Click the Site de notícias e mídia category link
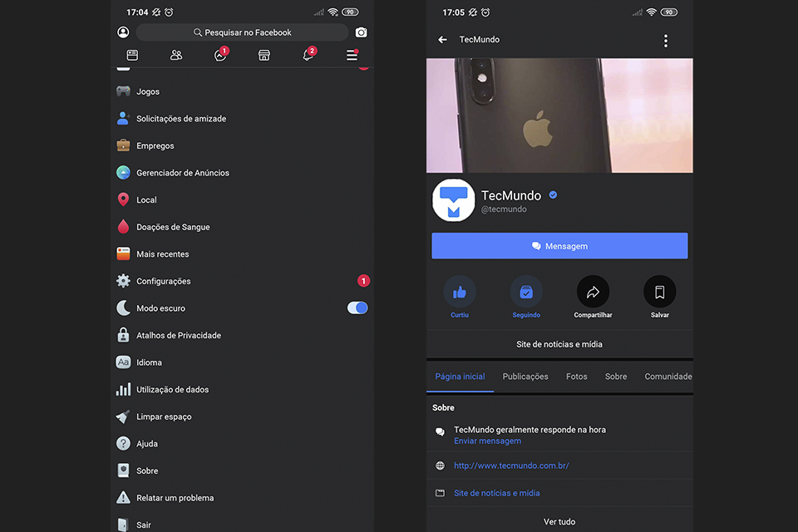Screen dimensions: 798x532 [x=497, y=493]
